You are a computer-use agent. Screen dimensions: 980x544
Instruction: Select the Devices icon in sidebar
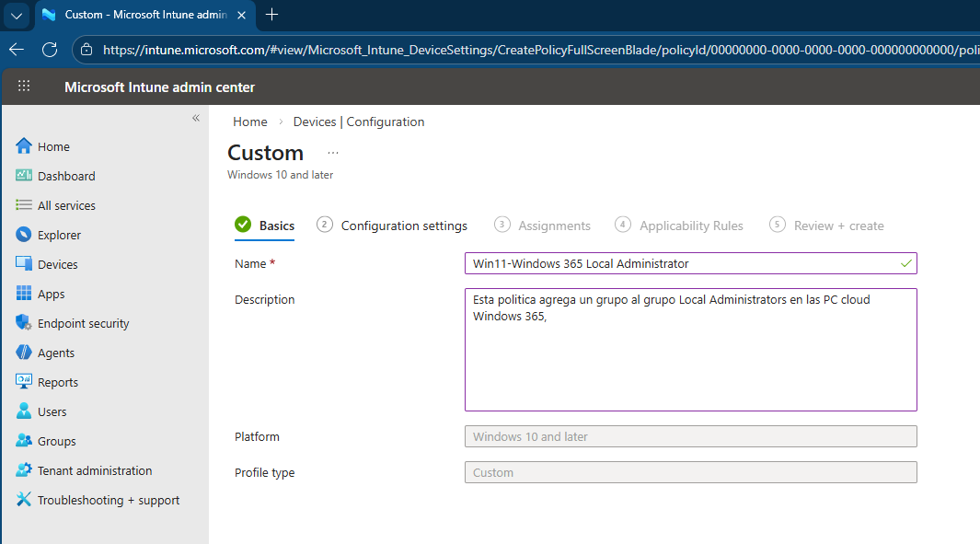24,264
